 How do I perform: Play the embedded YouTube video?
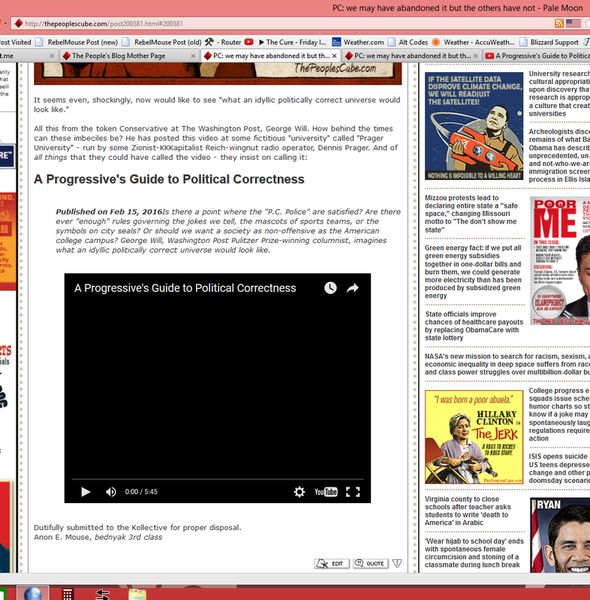tap(86, 492)
